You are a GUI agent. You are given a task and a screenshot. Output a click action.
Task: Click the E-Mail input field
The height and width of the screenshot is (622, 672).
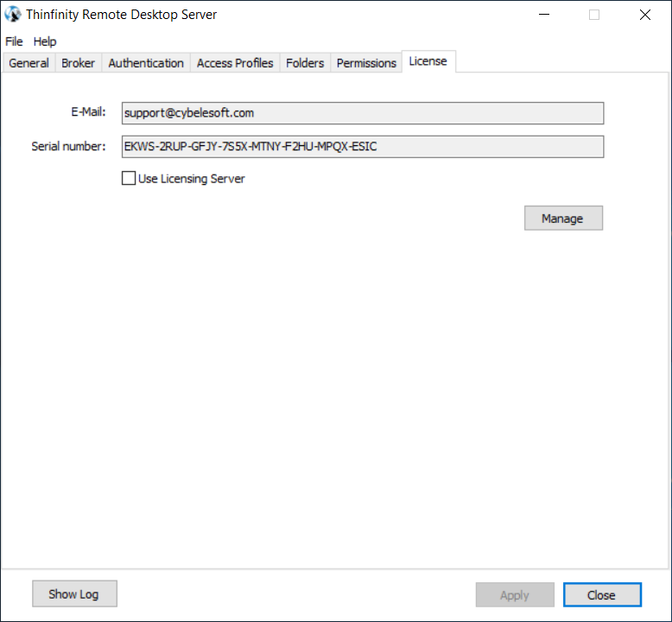click(x=363, y=113)
